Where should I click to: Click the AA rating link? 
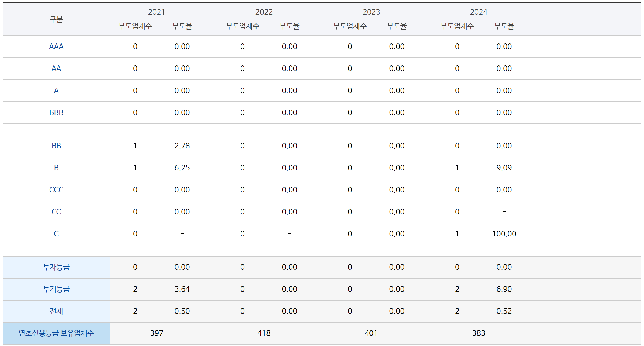pos(56,68)
